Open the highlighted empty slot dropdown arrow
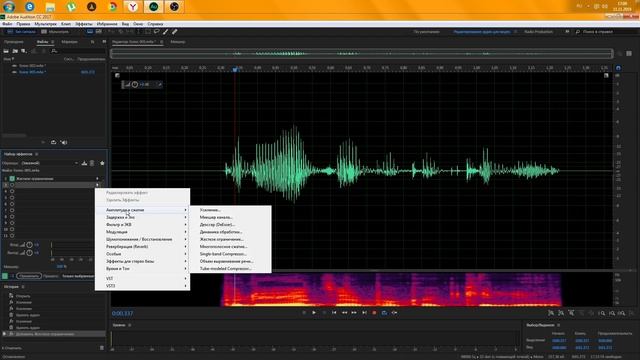The image size is (640, 360). [x=97, y=185]
